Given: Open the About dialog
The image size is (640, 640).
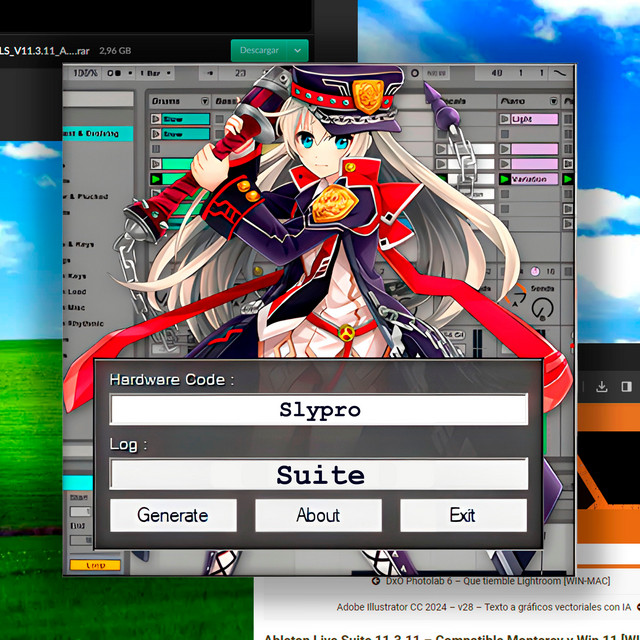Looking at the screenshot, I should coord(318,515).
